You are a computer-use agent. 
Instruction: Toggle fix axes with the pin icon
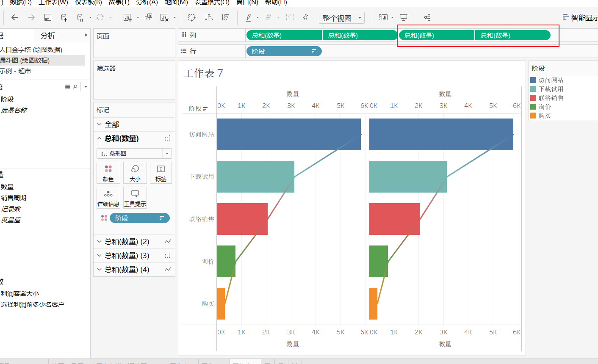tap(305, 17)
